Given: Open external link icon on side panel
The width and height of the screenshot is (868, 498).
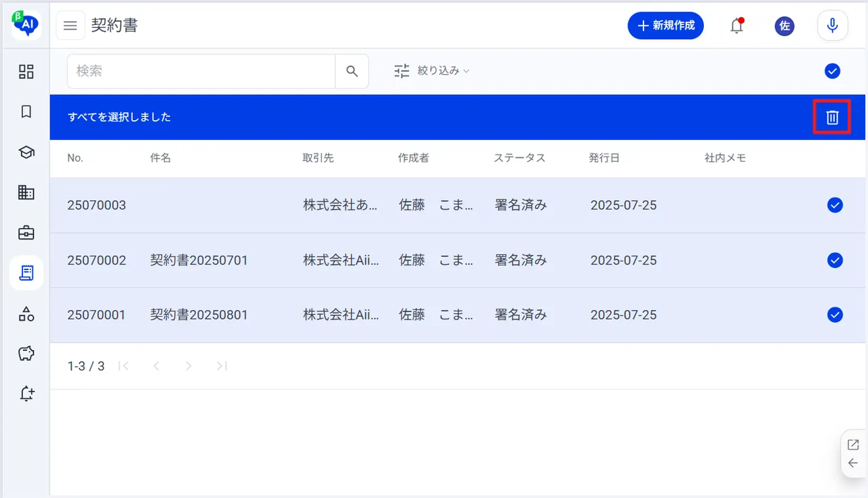Looking at the screenshot, I should [853, 445].
